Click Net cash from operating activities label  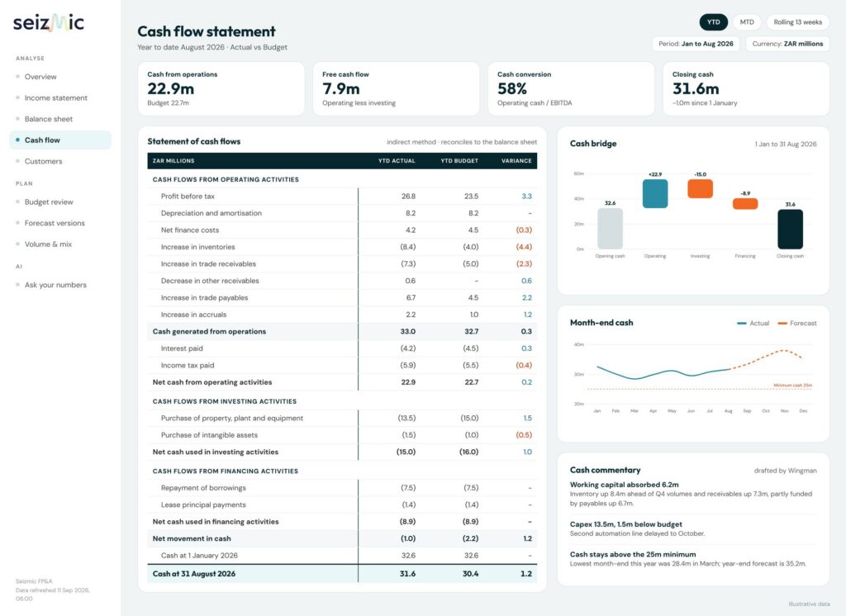point(212,381)
